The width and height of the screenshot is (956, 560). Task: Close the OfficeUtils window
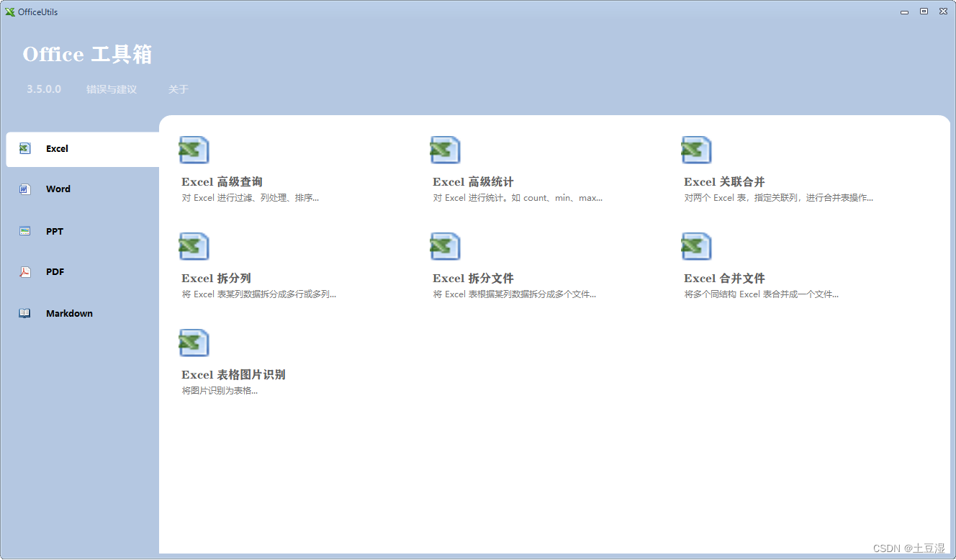(942, 12)
